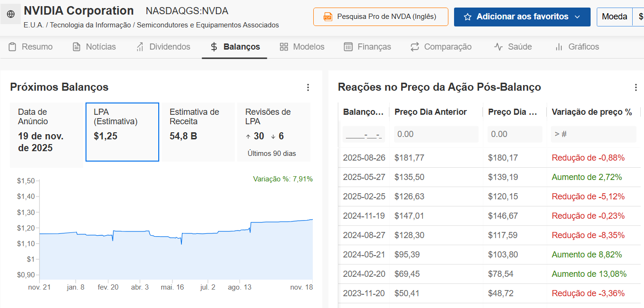The width and height of the screenshot is (644, 308).
Task: Open three-dot menu for Reações no Preço
Action: pyautogui.click(x=635, y=87)
